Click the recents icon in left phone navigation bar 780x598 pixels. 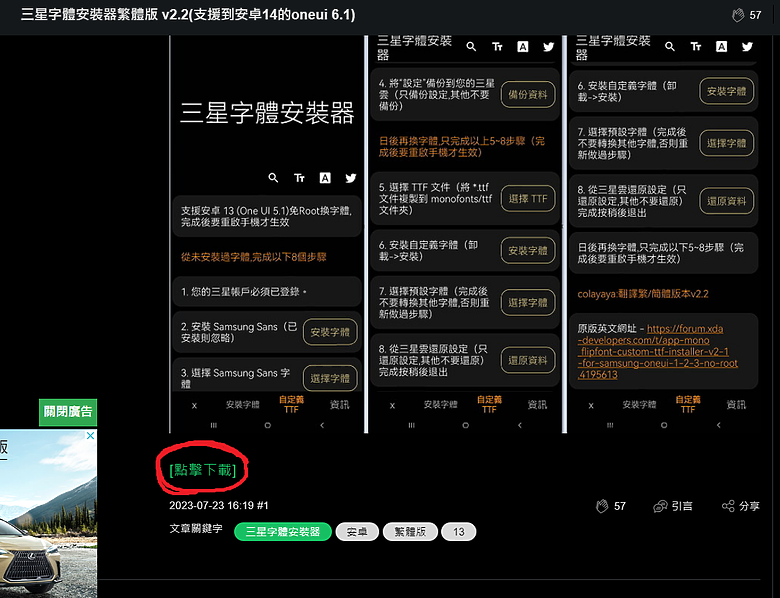(213, 425)
